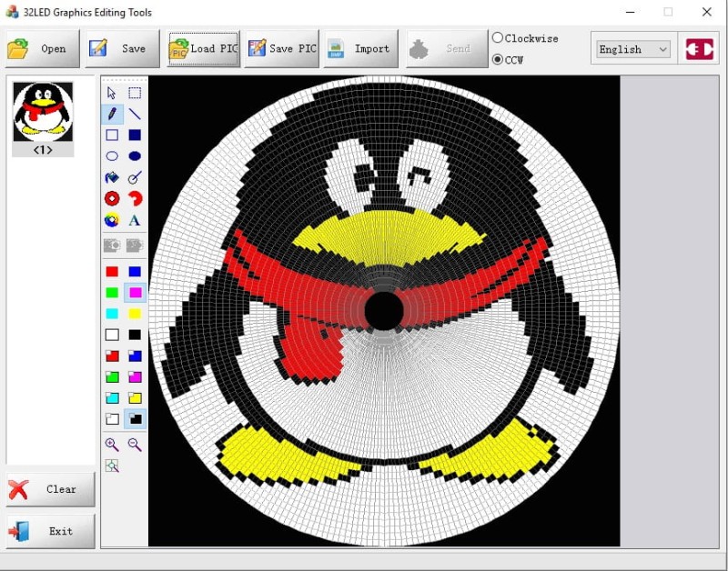Select the penguin frame <1> thumbnail

tap(43, 118)
